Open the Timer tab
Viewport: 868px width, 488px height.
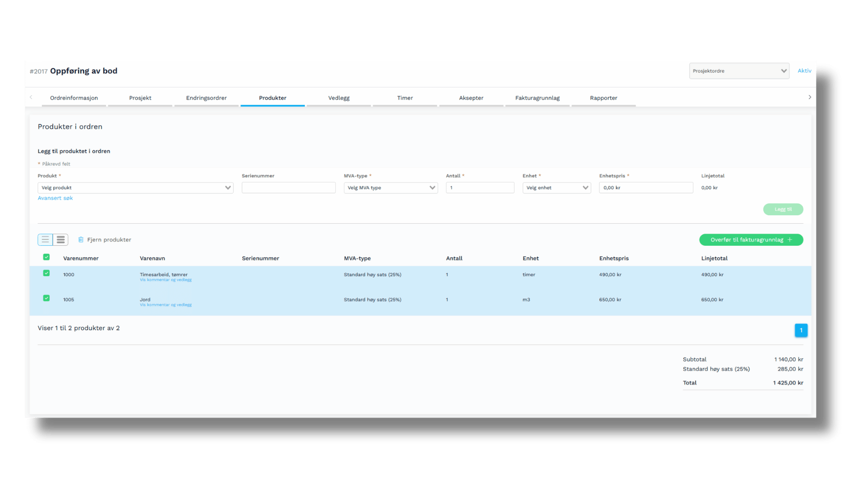pyautogui.click(x=405, y=98)
